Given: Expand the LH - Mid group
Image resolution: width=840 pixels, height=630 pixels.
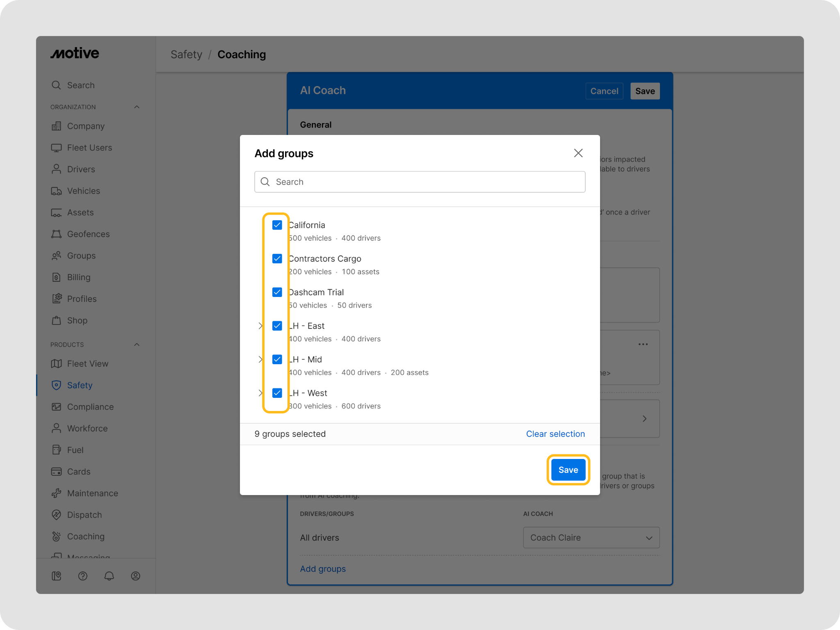Looking at the screenshot, I should tap(260, 359).
